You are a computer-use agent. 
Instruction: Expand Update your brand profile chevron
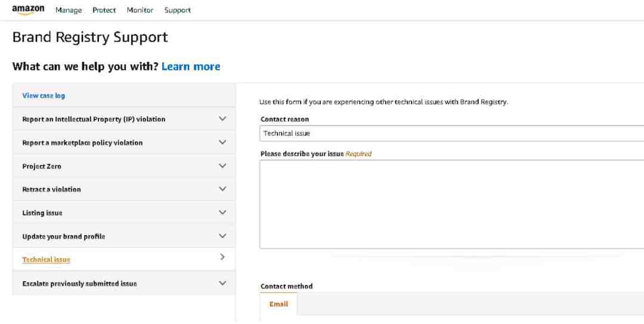(x=222, y=236)
